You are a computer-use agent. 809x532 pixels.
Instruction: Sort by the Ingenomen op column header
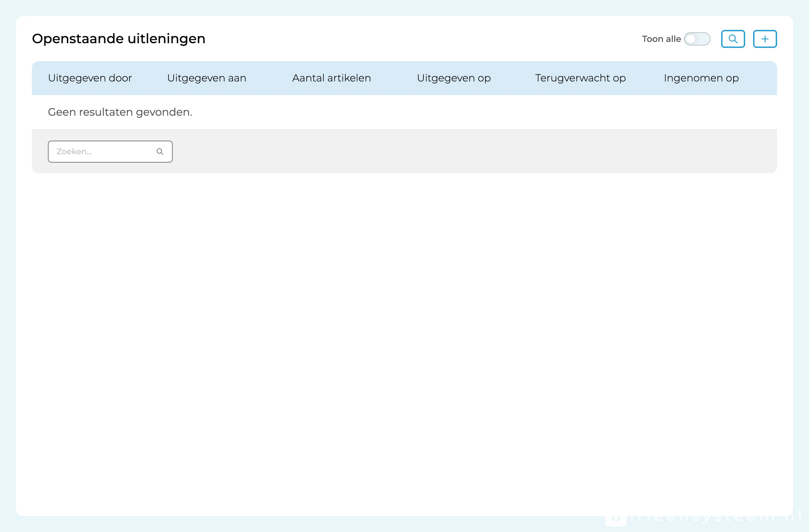(x=701, y=78)
